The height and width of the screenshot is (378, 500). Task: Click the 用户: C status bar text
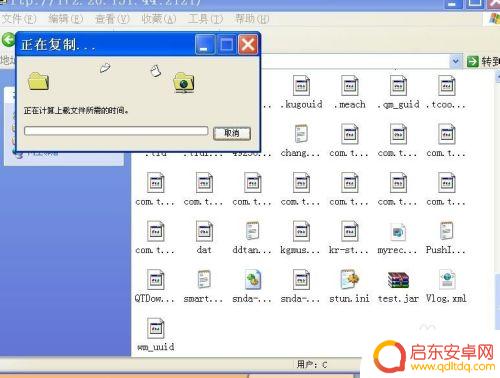[x=312, y=364]
